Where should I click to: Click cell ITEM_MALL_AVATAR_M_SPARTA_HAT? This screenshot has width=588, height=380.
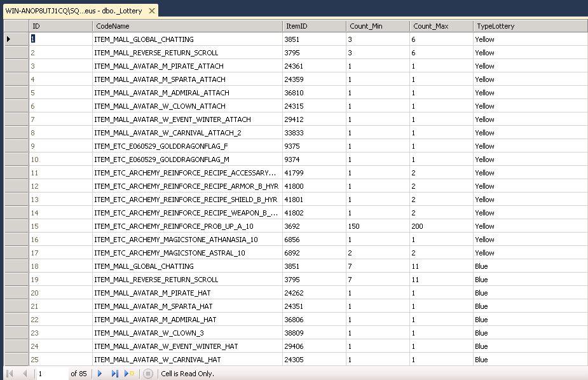click(x=187, y=306)
